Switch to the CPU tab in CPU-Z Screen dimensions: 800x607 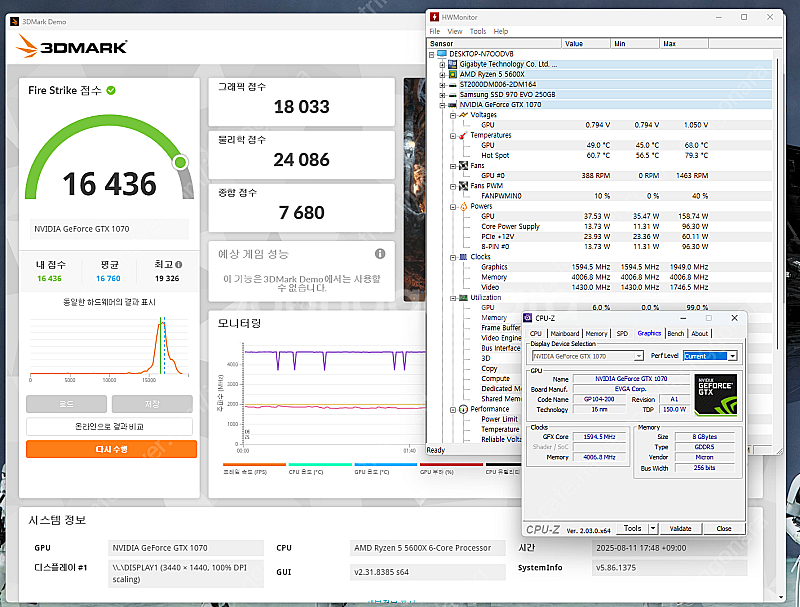point(536,334)
